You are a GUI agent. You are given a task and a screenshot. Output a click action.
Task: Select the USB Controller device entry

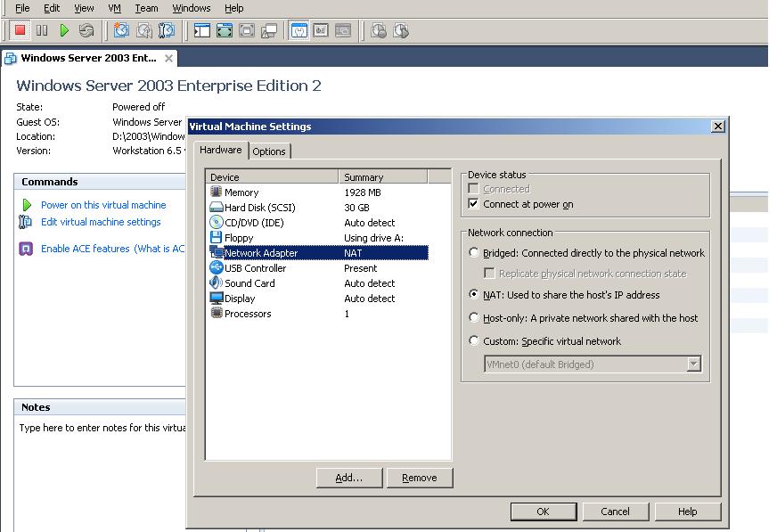click(x=255, y=268)
